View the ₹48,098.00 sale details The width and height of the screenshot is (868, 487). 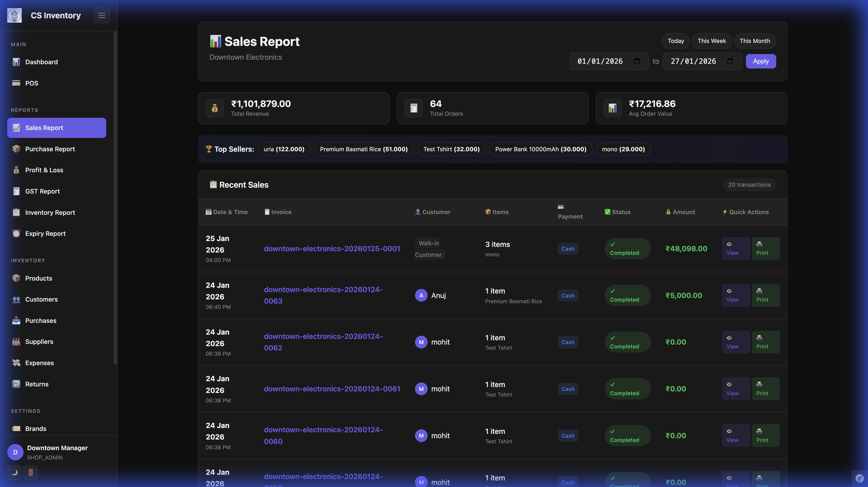click(736, 249)
